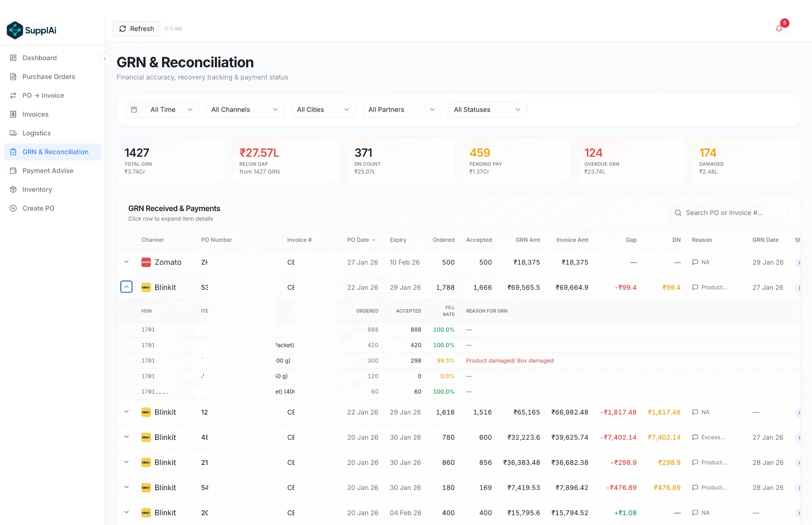Open the All Time date filter
This screenshot has width=812, height=525.
162,110
